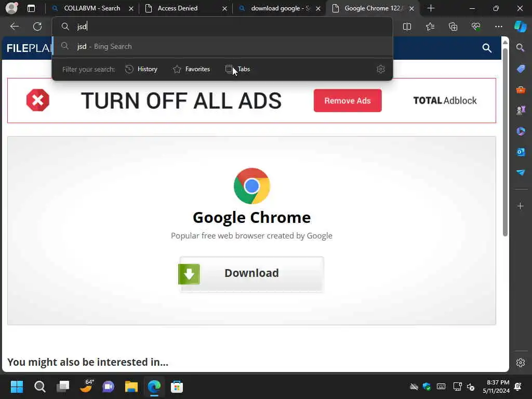Open sidebar Search icon
Viewport: 532px width, 399px height.
[x=520, y=47]
